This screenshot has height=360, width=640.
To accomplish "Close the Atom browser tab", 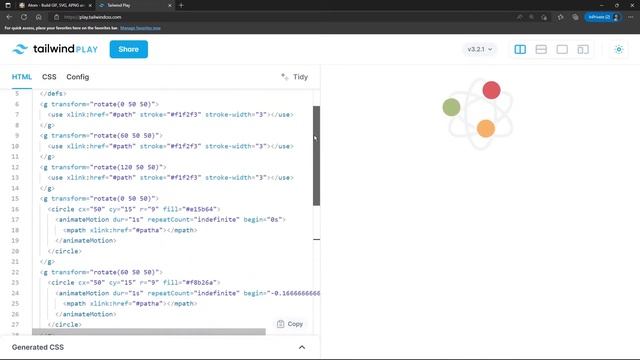I will pyautogui.click(x=90, y=5).
